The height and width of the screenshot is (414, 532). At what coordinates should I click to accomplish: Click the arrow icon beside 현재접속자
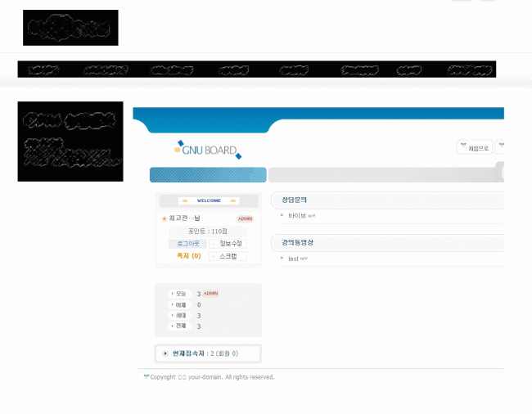tap(165, 353)
